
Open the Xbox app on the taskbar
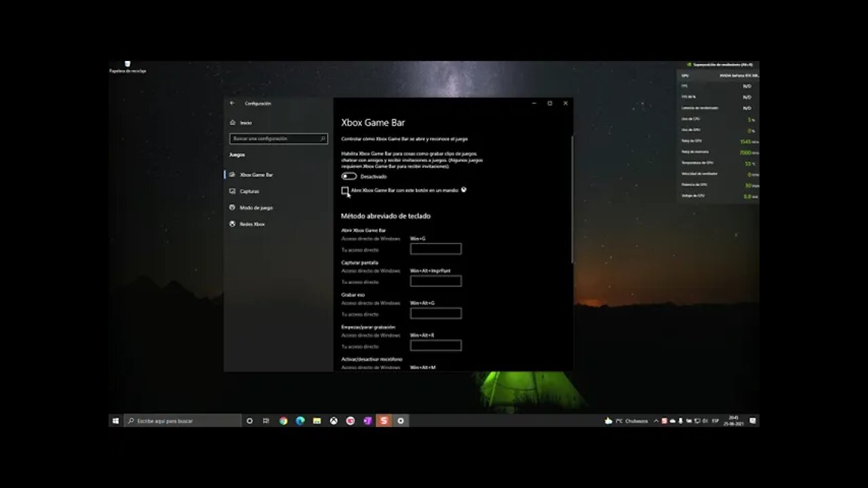pyautogui.click(x=334, y=421)
